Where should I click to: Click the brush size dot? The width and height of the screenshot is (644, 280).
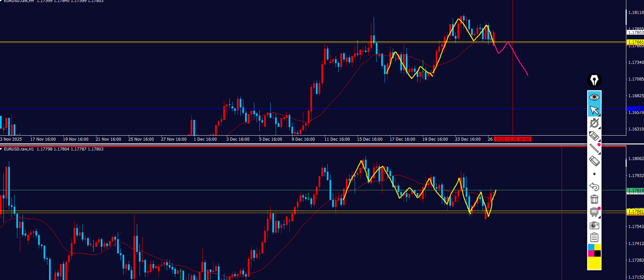coord(594,174)
